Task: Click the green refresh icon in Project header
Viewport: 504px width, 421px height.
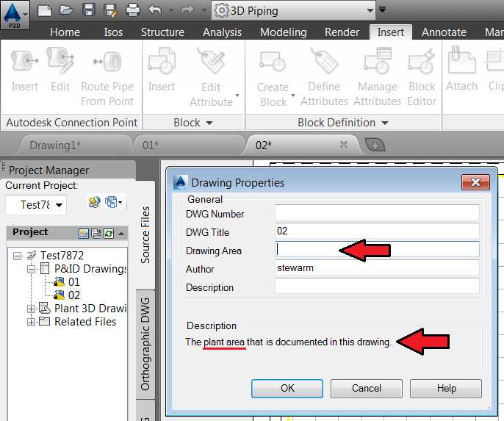Action: click(x=109, y=234)
